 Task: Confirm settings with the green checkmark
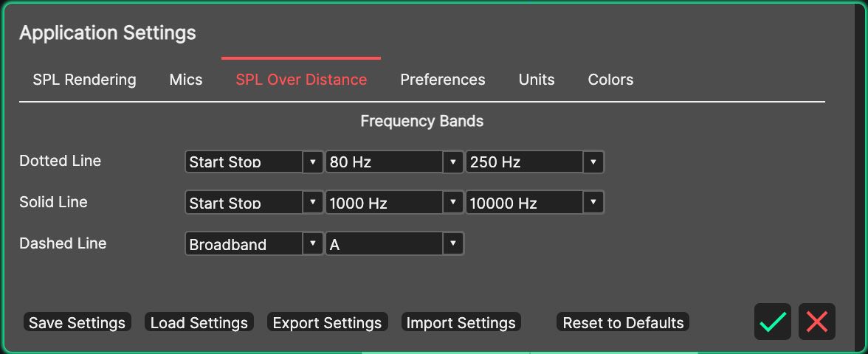point(772,322)
